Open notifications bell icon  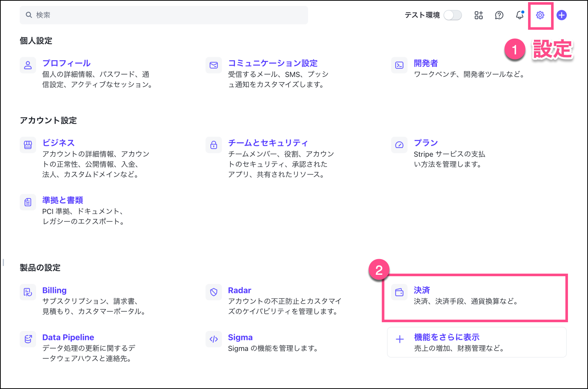519,15
